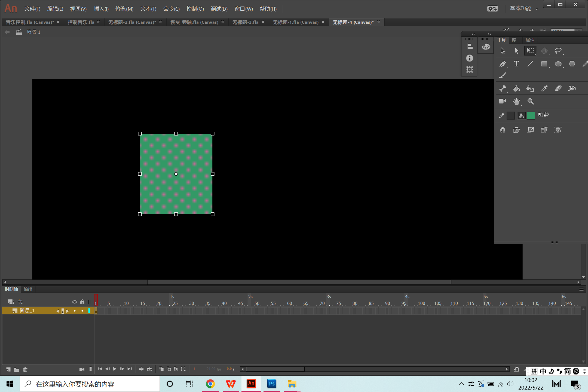
Task: Toggle snap to objects magnet option
Action: (x=503, y=130)
